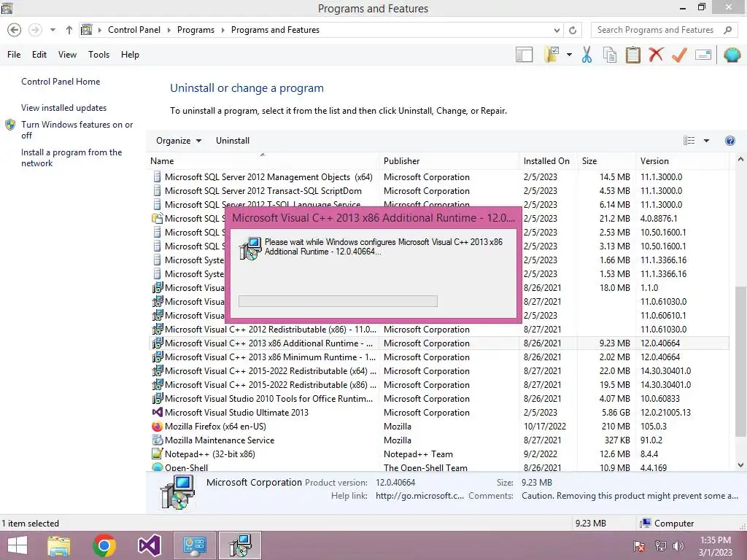747x560 pixels.
Task: Click the Action Center flag tray icon
Action: [x=639, y=546]
